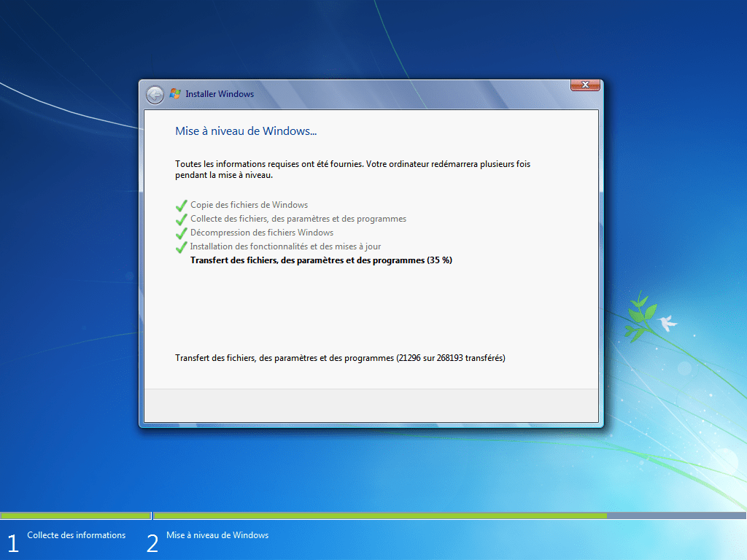The image size is (747, 560).
Task: Click the stage number '1' at bottom
Action: pyautogui.click(x=13, y=543)
